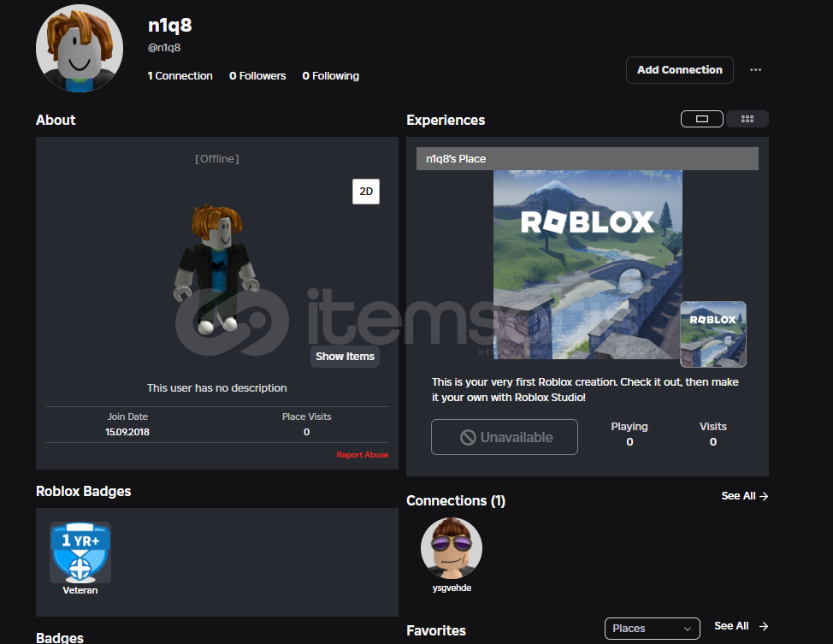
Task: Open the 0 Following list
Action: [x=330, y=76]
